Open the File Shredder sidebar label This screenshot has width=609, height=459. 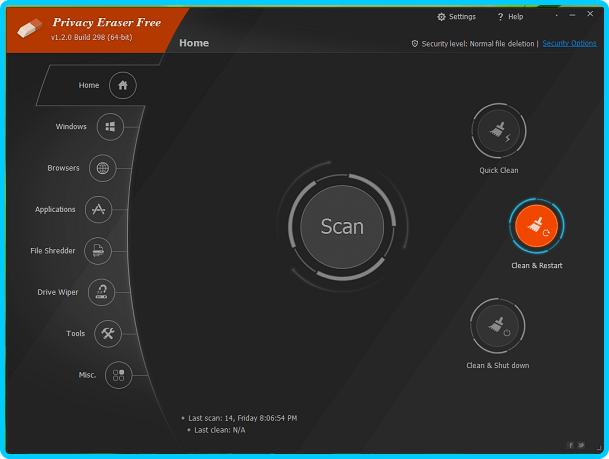[x=53, y=250]
